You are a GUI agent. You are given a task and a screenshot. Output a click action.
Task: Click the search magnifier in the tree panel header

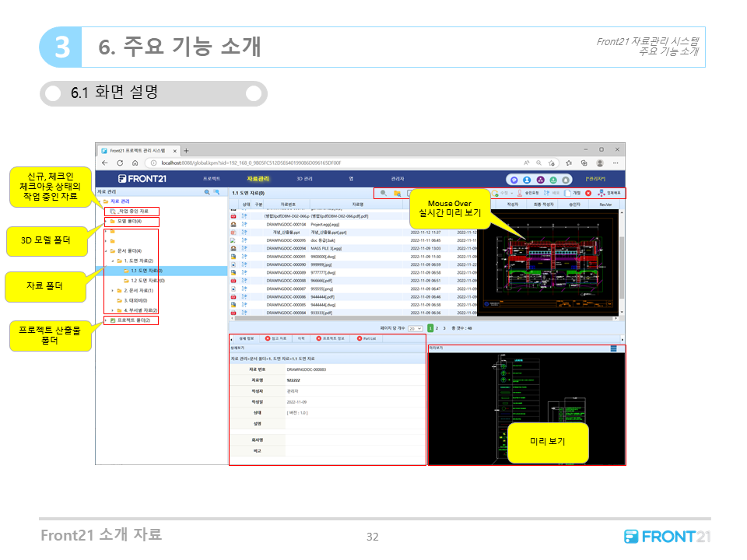pos(207,192)
